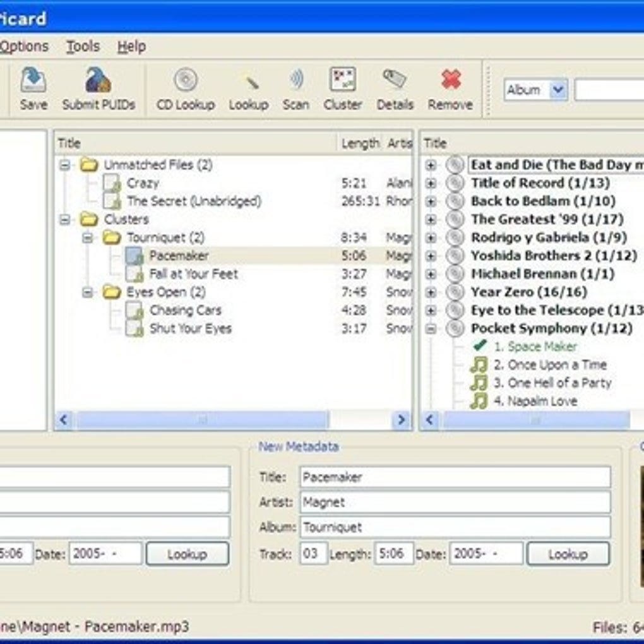Screen dimensions: 644x644
Task: Click the disc icon for Title of Record
Action: [x=455, y=183]
